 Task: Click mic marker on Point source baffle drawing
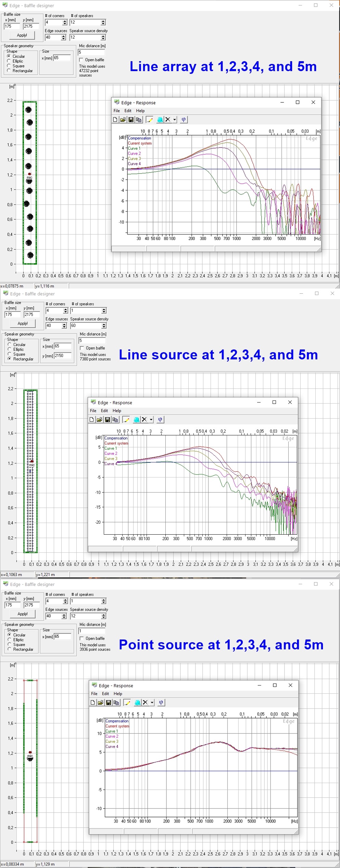click(x=30, y=752)
